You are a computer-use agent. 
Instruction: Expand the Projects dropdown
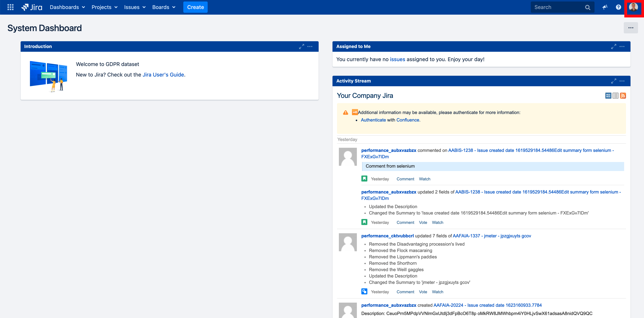tap(105, 7)
